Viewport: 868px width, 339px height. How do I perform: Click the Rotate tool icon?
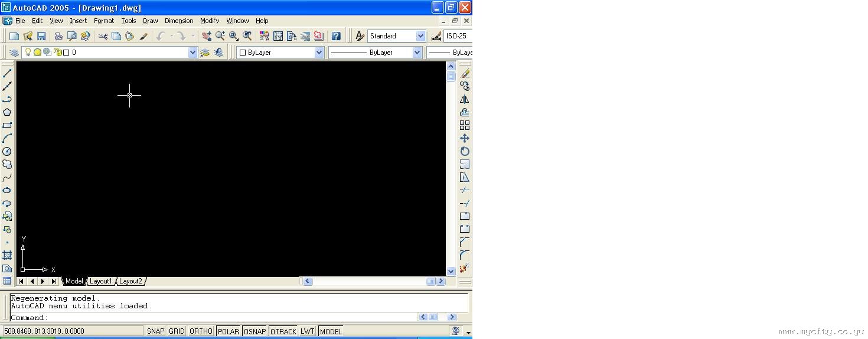click(465, 151)
